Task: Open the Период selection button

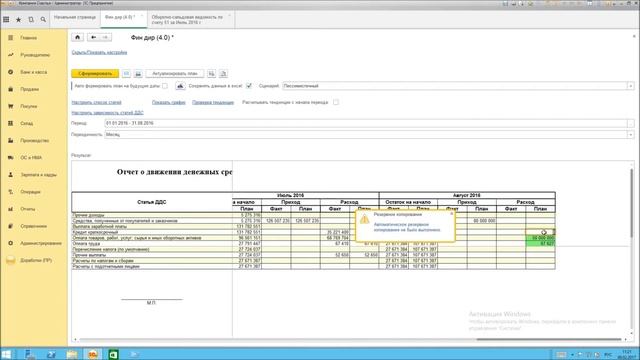Action: 631,123
